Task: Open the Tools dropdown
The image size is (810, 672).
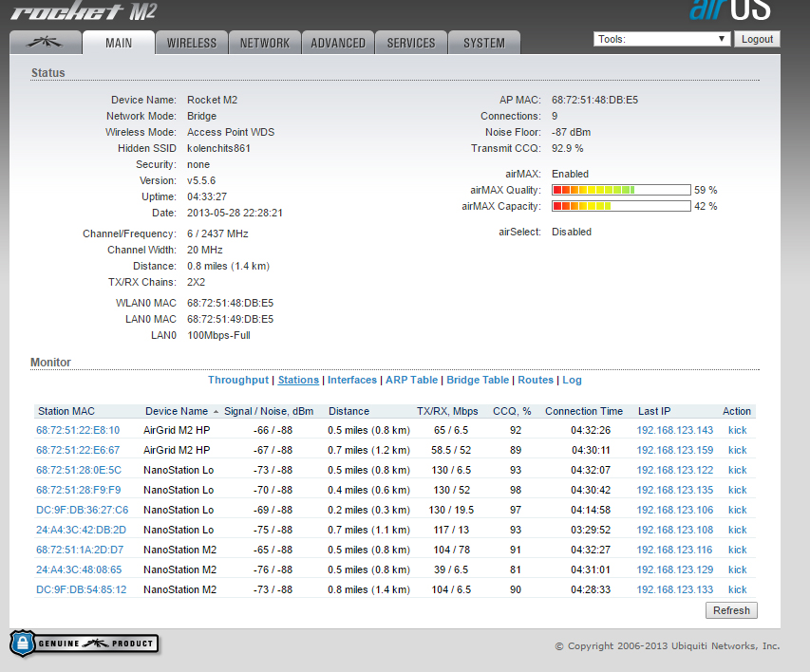Action: [662, 39]
